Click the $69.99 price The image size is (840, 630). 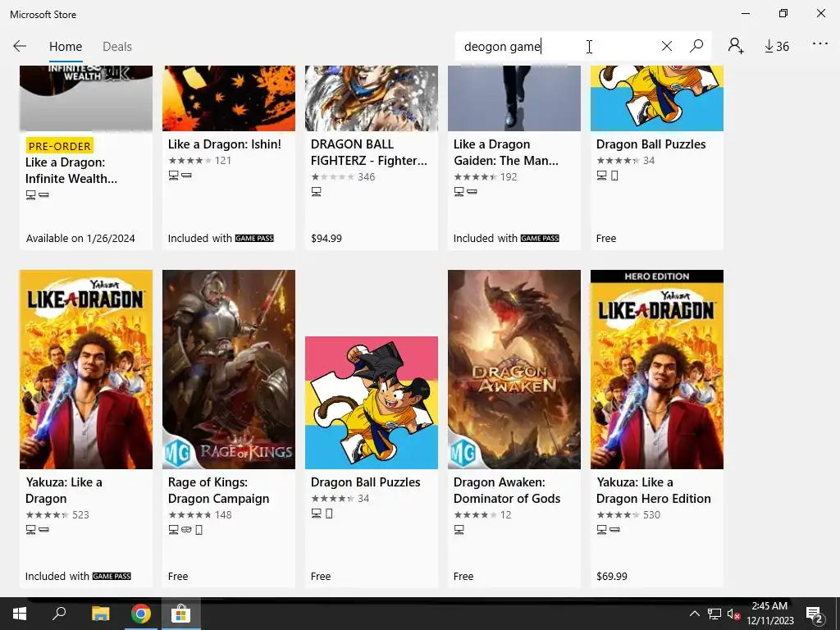click(612, 577)
